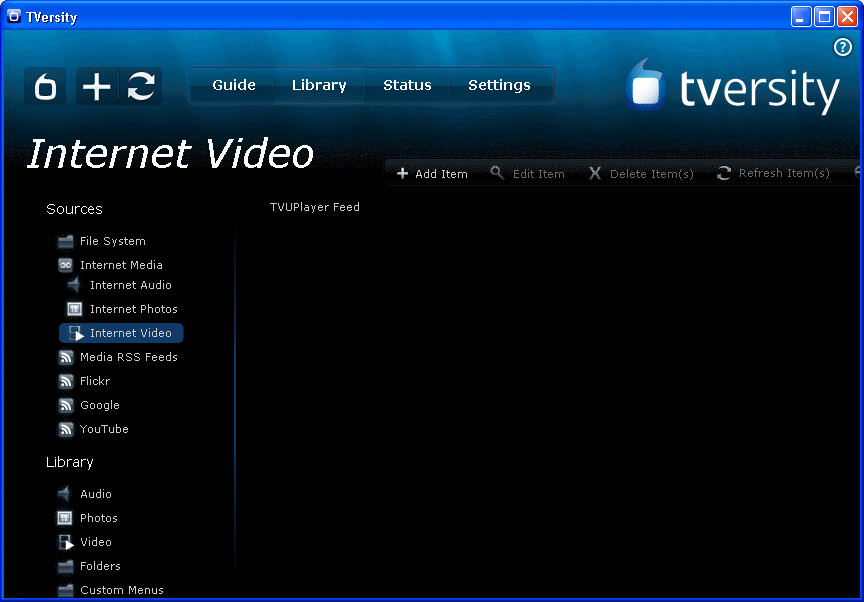This screenshot has height=602, width=864.
Task: Click the Internet Photos picture icon
Action: point(74,309)
